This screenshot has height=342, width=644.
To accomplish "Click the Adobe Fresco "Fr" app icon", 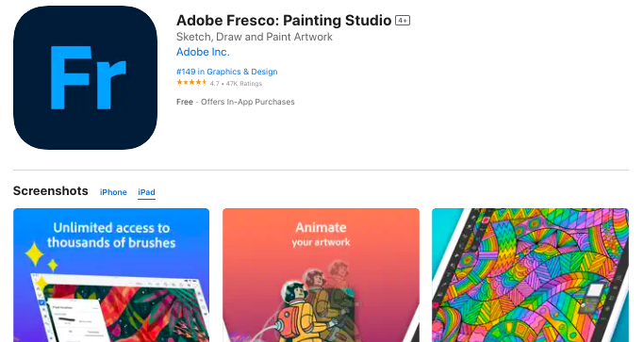I will point(85,77).
